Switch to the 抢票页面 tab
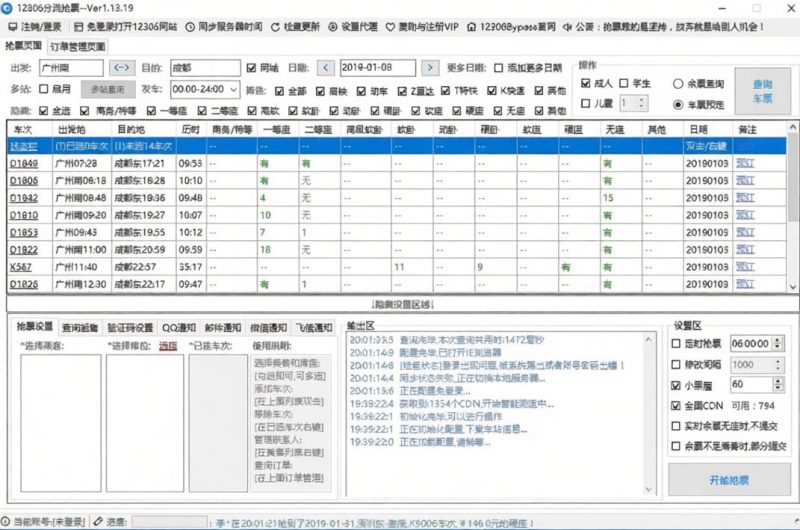This screenshot has height=530, width=800. 23,45
